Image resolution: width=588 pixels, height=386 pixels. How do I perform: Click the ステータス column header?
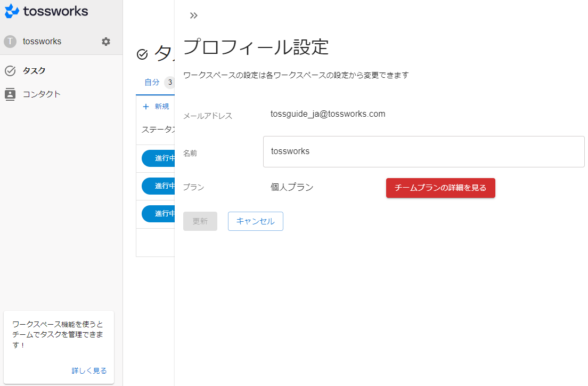(158, 130)
